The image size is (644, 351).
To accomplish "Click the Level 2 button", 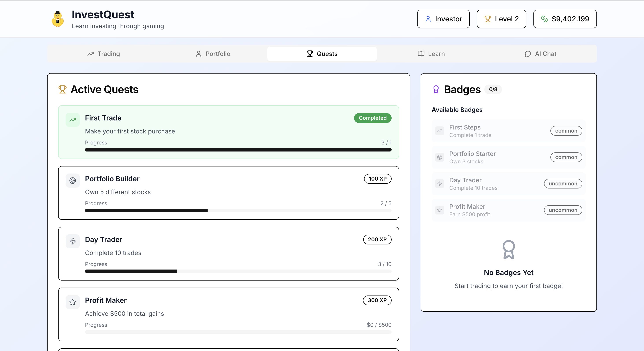I will tap(501, 19).
